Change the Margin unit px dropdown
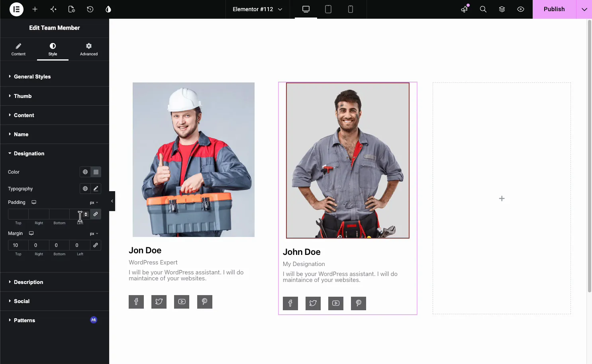The image size is (592, 364). coord(94,234)
